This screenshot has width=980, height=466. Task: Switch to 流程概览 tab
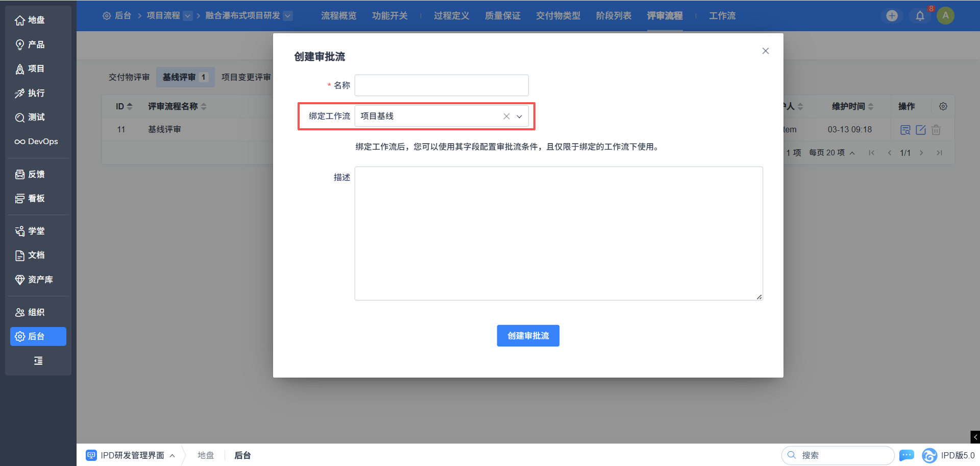339,16
